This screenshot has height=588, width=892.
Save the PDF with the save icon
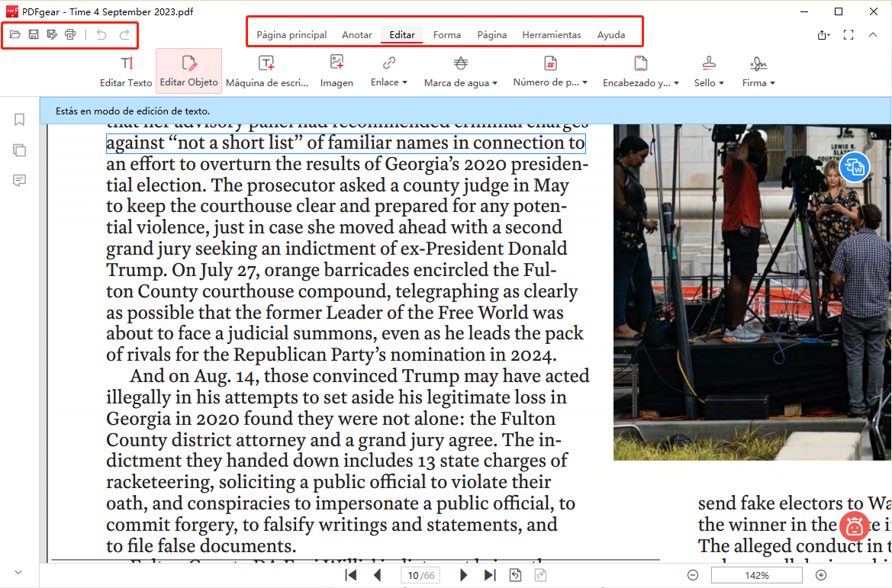(34, 34)
